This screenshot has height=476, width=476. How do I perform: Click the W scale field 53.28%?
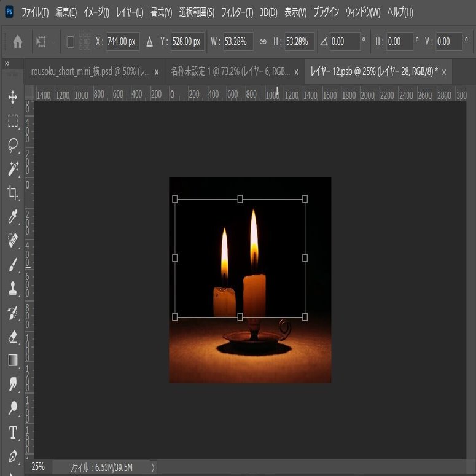click(238, 42)
